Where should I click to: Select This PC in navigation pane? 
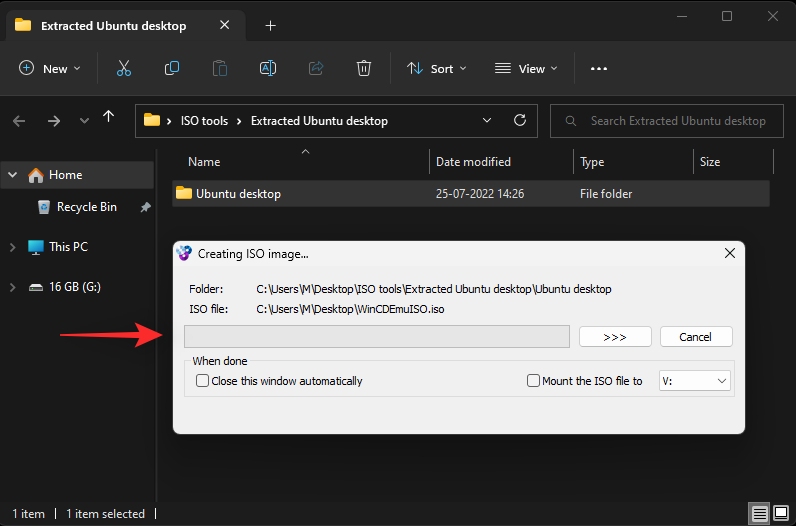pyautogui.click(x=68, y=247)
